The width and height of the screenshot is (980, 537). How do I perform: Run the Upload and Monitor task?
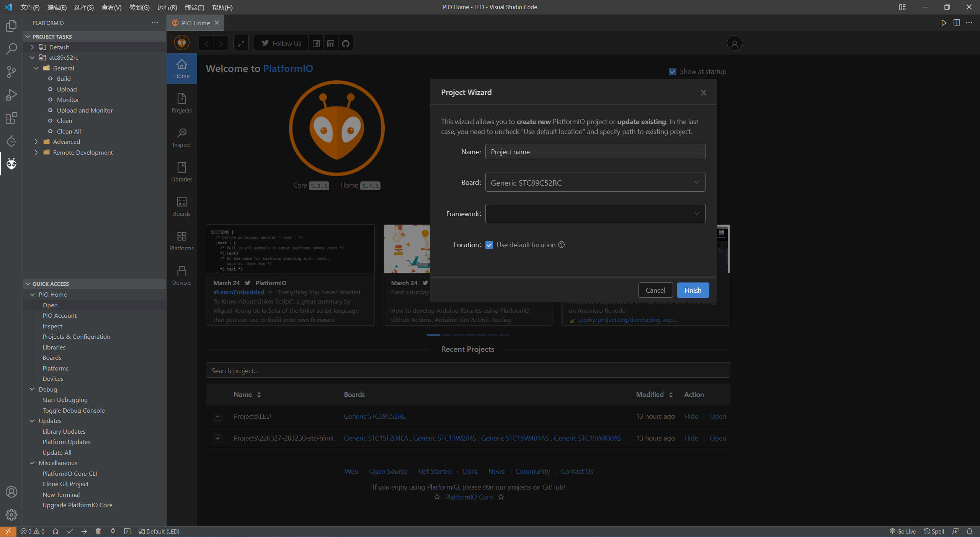click(85, 110)
